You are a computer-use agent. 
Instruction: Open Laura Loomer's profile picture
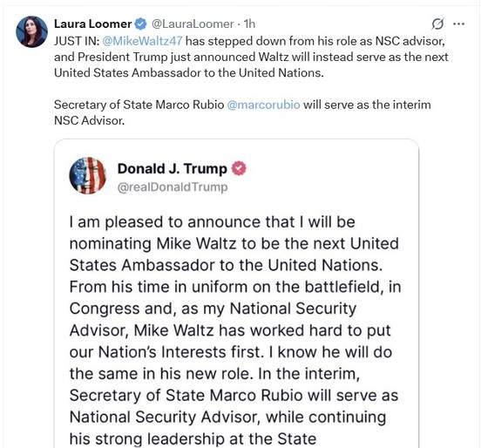31,31
